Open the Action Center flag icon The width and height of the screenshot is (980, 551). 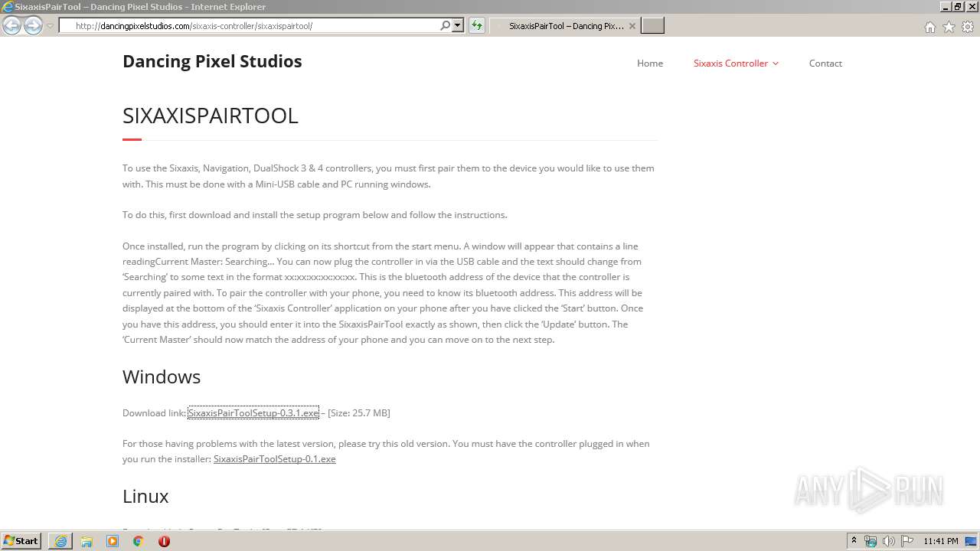(906, 541)
